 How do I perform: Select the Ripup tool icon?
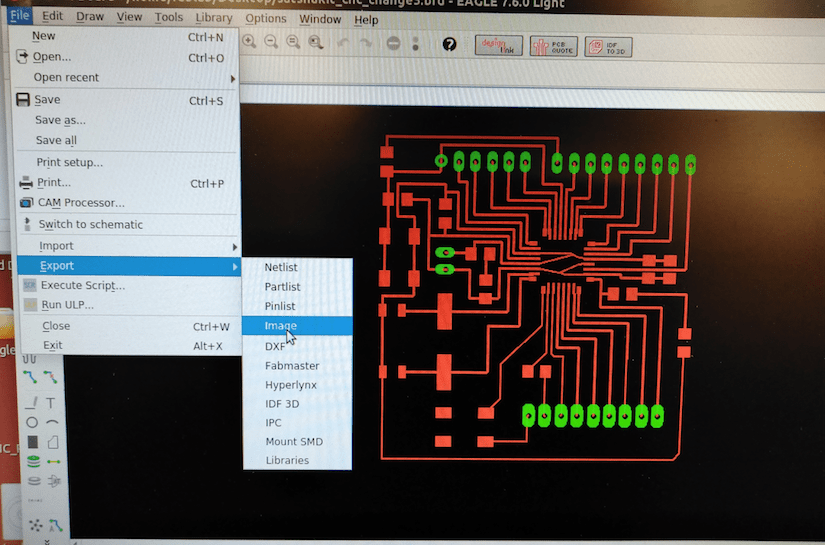click(51, 377)
